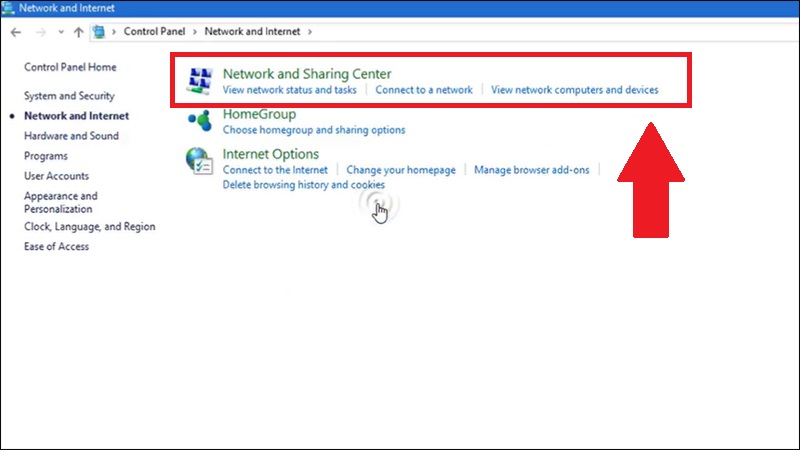Open Manage browser add-ons
Image resolution: width=800 pixels, height=450 pixels.
tap(531, 170)
